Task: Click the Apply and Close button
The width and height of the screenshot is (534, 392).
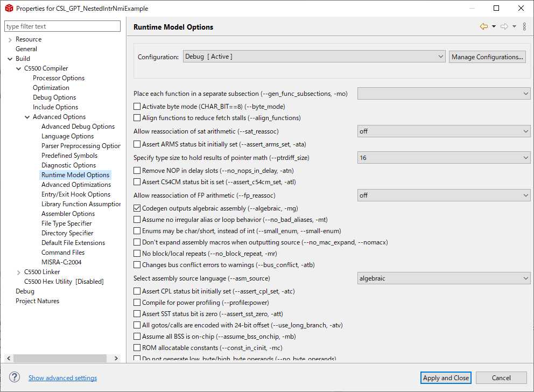Action: (x=446, y=378)
